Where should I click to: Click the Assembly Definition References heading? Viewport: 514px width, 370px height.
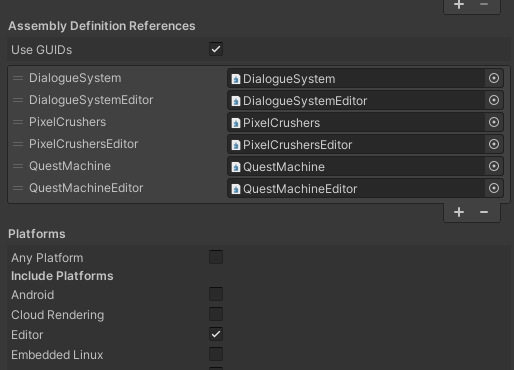(102, 26)
